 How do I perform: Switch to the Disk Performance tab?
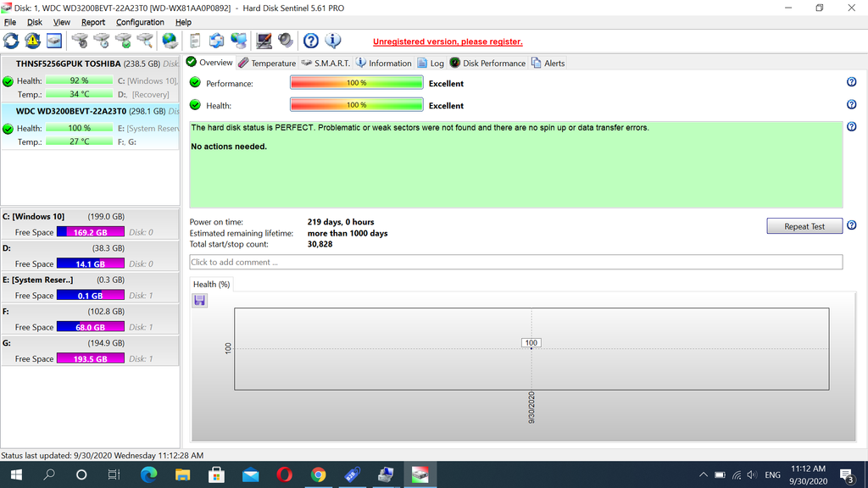(487, 63)
